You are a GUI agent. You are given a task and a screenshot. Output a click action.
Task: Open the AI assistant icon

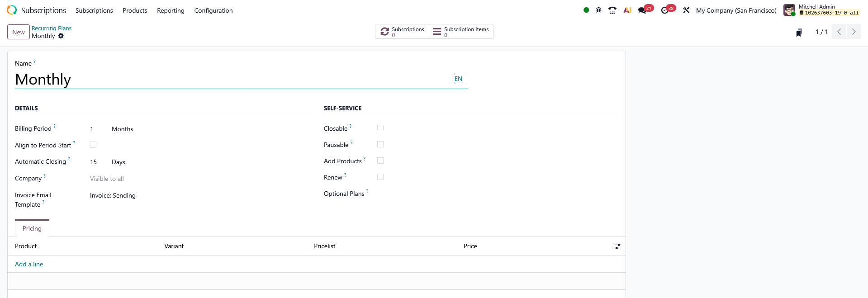tap(627, 10)
